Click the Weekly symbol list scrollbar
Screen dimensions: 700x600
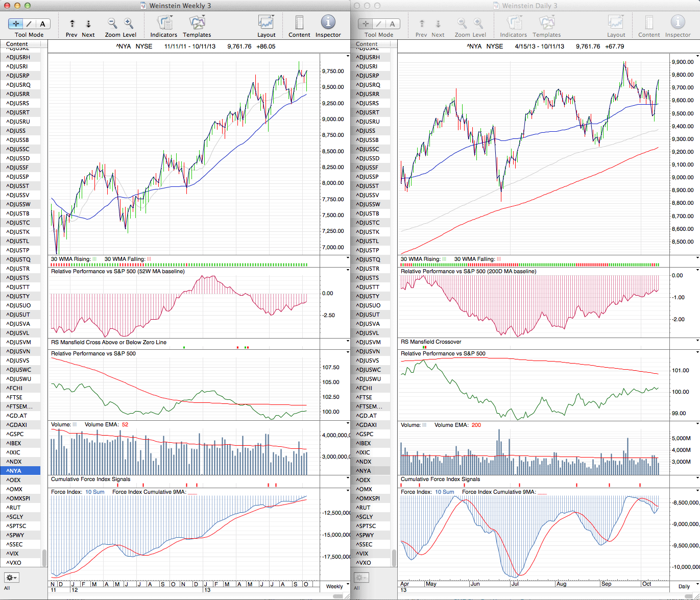(x=44, y=557)
